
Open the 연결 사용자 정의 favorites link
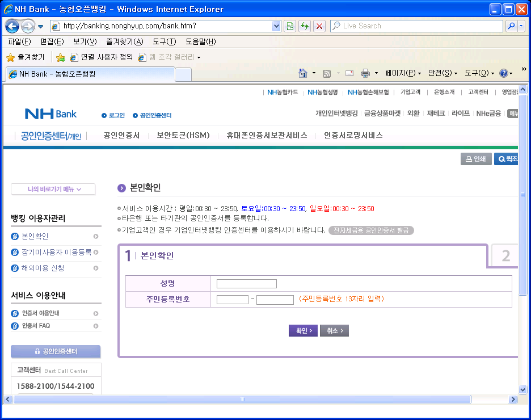101,57
